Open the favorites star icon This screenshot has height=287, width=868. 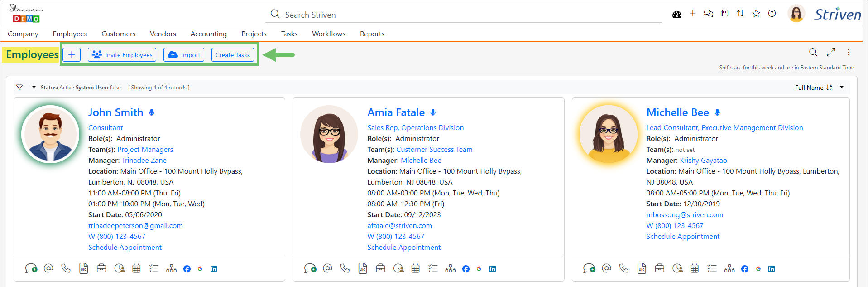(756, 14)
